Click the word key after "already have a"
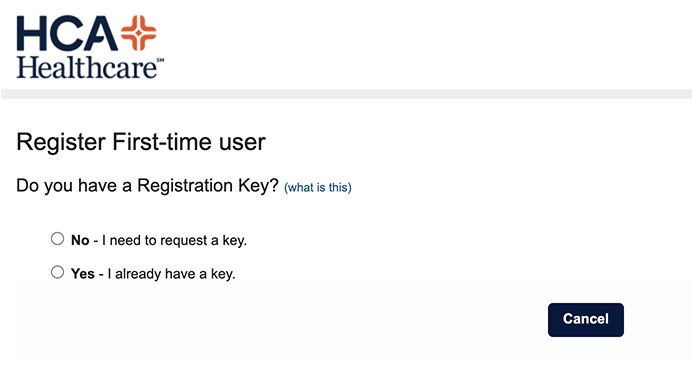The height and width of the screenshot is (382, 692). pyautogui.click(x=223, y=274)
